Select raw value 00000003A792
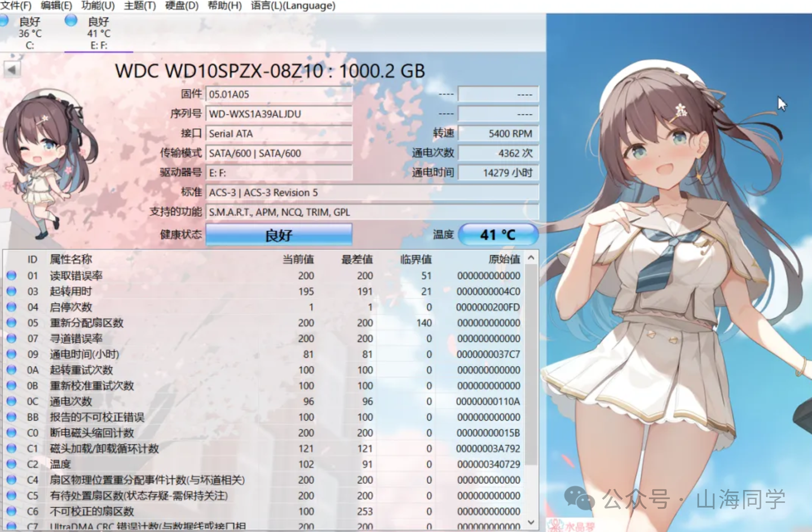The height and width of the screenshot is (532, 812). click(x=488, y=449)
